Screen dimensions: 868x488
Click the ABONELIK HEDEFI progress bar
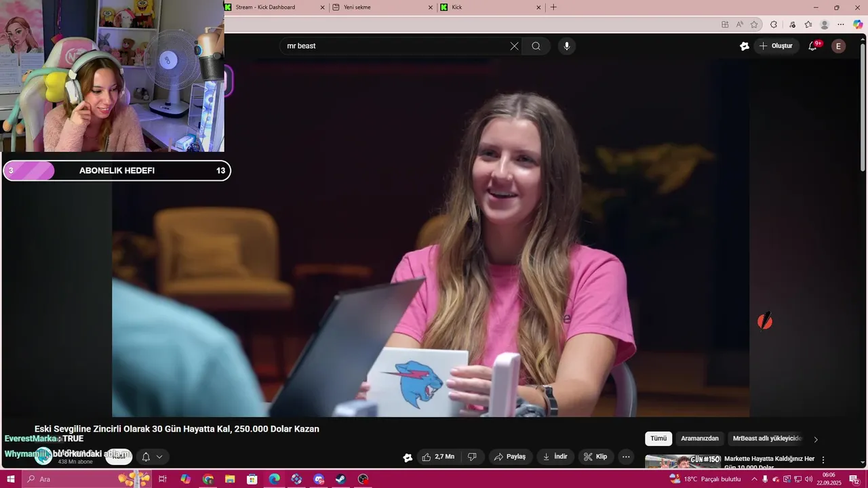(117, 171)
